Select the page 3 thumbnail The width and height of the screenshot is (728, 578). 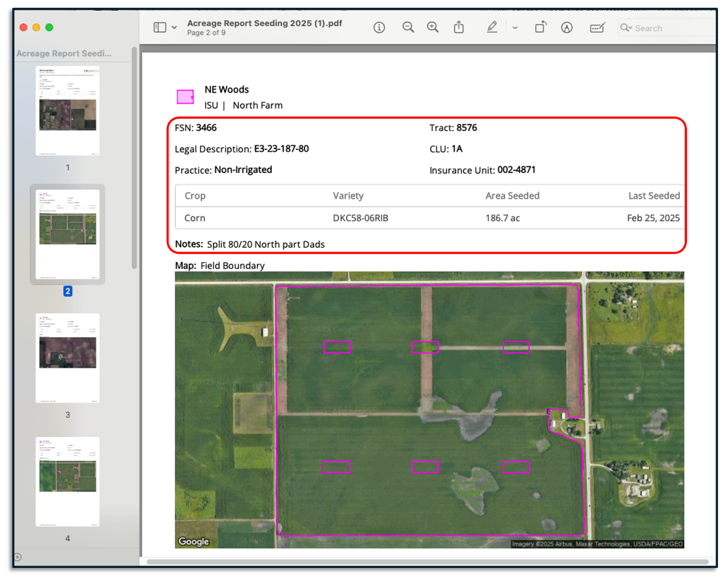click(67, 358)
